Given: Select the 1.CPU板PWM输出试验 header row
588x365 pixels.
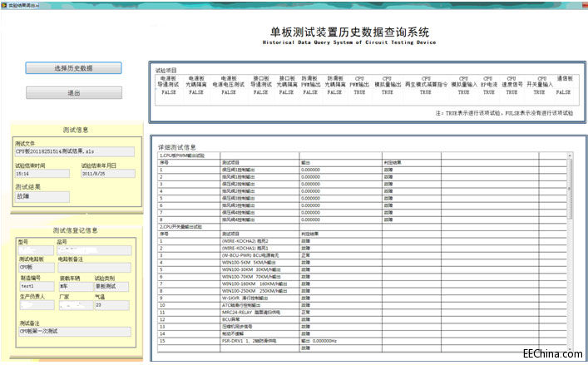Looking at the screenshot, I should [363, 155].
